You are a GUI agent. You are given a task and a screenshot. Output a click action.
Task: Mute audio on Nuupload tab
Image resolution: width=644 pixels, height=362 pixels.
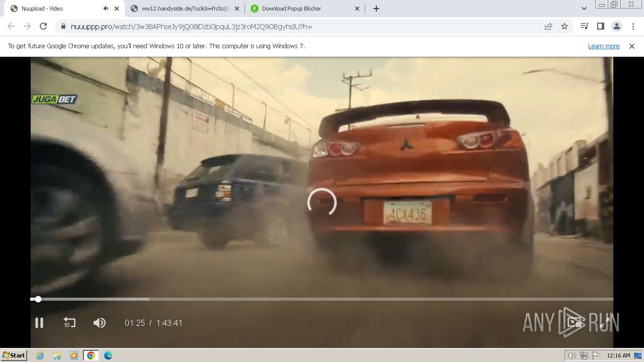[106, 9]
